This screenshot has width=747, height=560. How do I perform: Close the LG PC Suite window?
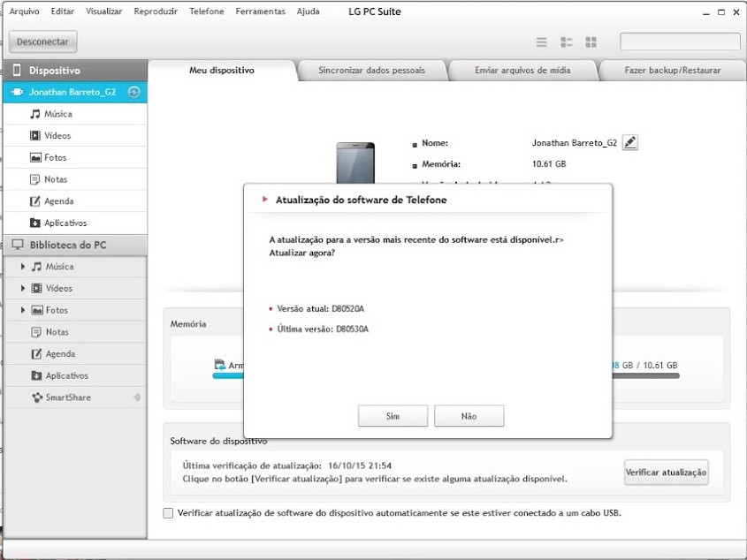pos(736,12)
